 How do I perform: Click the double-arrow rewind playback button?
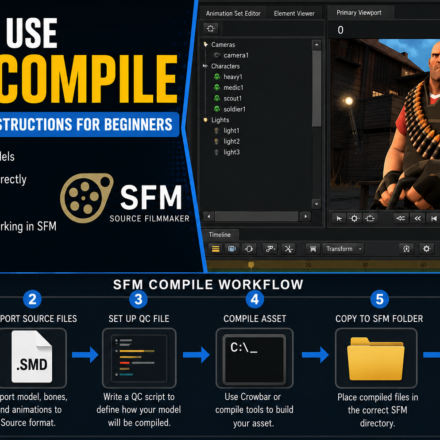tap(417, 218)
